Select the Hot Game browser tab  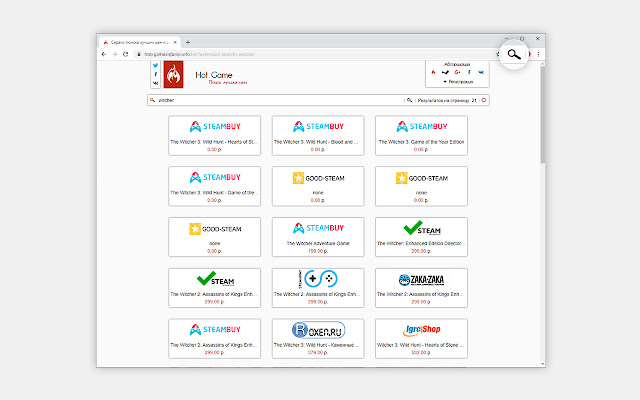(139, 42)
